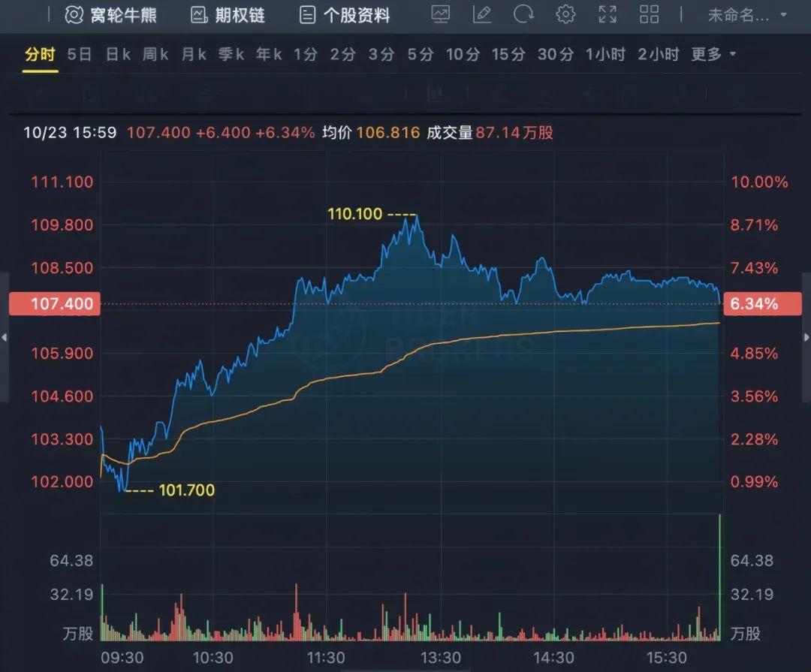This screenshot has width=811, height=672.
Task: Select the 分时 intraday tab
Action: 40,54
